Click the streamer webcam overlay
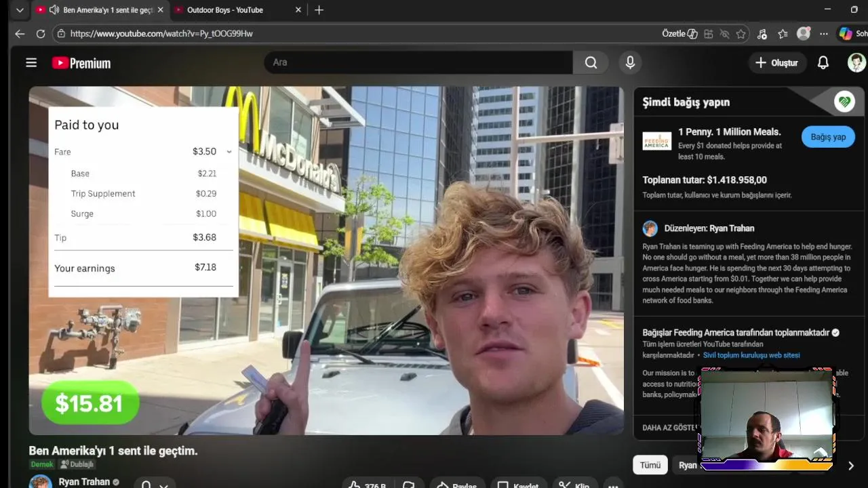The image size is (868, 488). tap(766, 419)
